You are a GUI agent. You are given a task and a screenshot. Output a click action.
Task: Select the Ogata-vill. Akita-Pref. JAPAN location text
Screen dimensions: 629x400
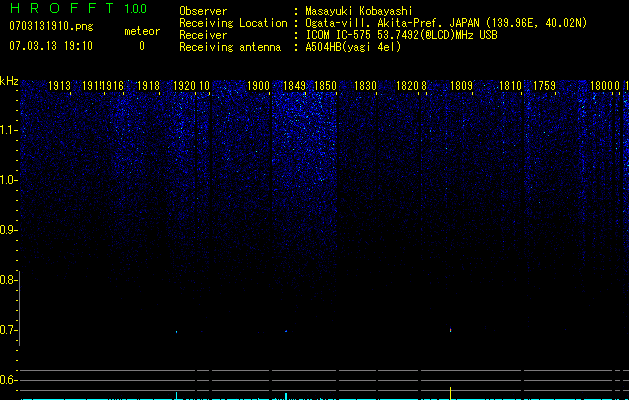(446, 23)
